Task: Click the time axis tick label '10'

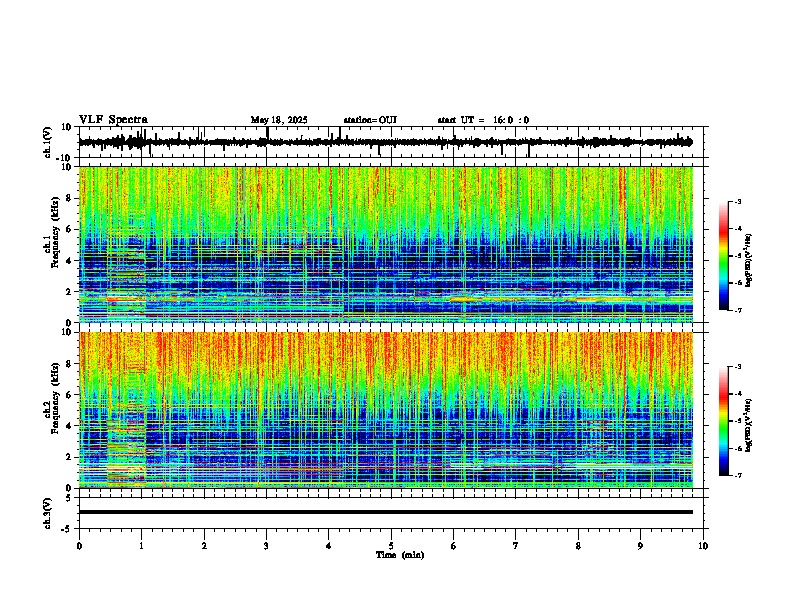Action: click(703, 546)
